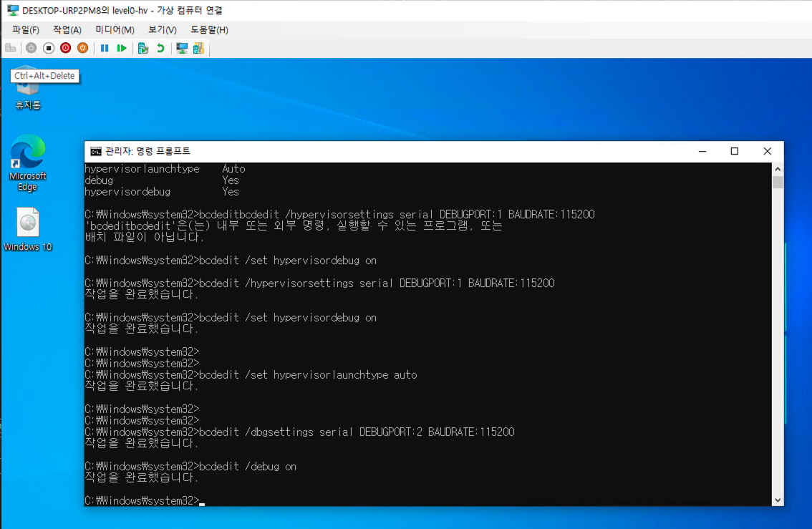Click the command prompt input line

click(203, 500)
